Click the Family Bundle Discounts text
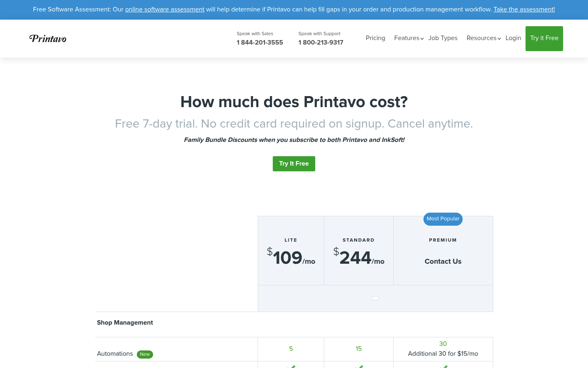 294,140
